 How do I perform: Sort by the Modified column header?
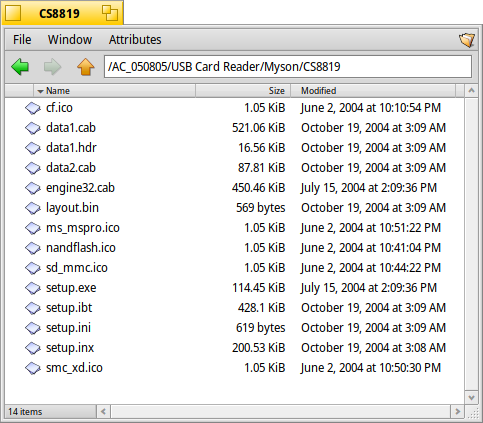pos(373,91)
